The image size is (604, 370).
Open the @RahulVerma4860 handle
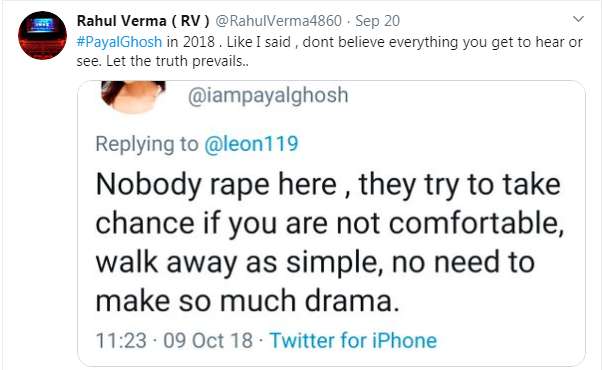point(278,21)
